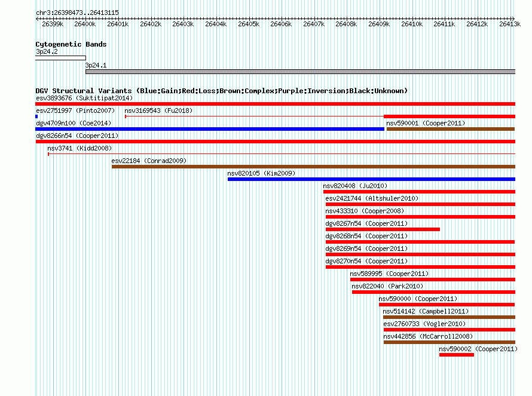Viewport: 532px width, 396px height.
Task: Open nsv433310 (Cooper2008) label
Action: tap(365, 211)
